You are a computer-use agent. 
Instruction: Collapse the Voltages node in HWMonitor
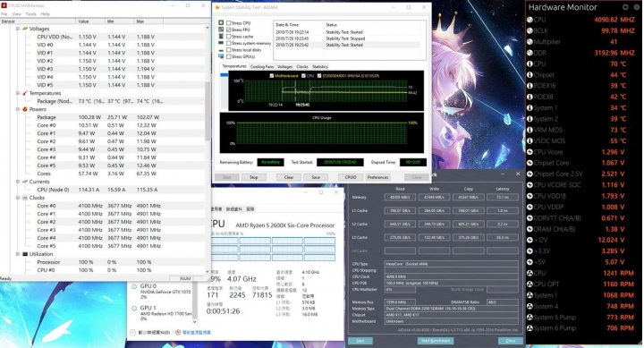pos(18,29)
